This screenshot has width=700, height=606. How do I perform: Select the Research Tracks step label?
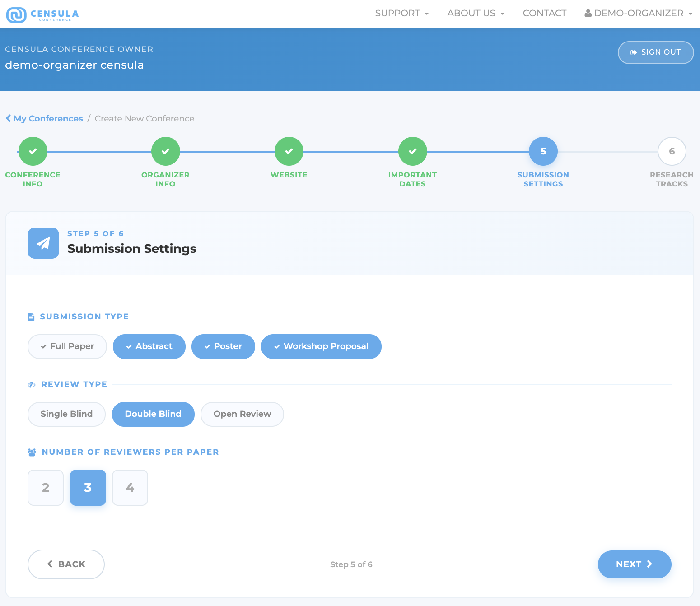click(x=672, y=179)
